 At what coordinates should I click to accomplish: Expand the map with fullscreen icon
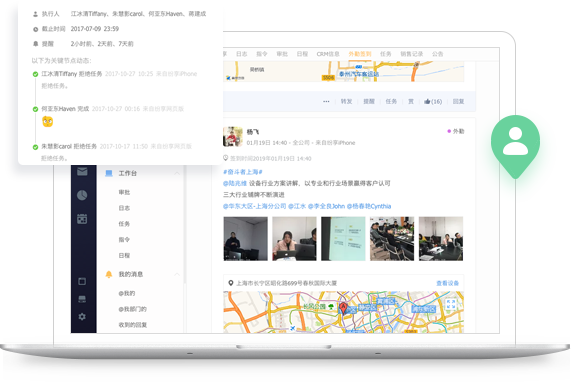pos(451,304)
